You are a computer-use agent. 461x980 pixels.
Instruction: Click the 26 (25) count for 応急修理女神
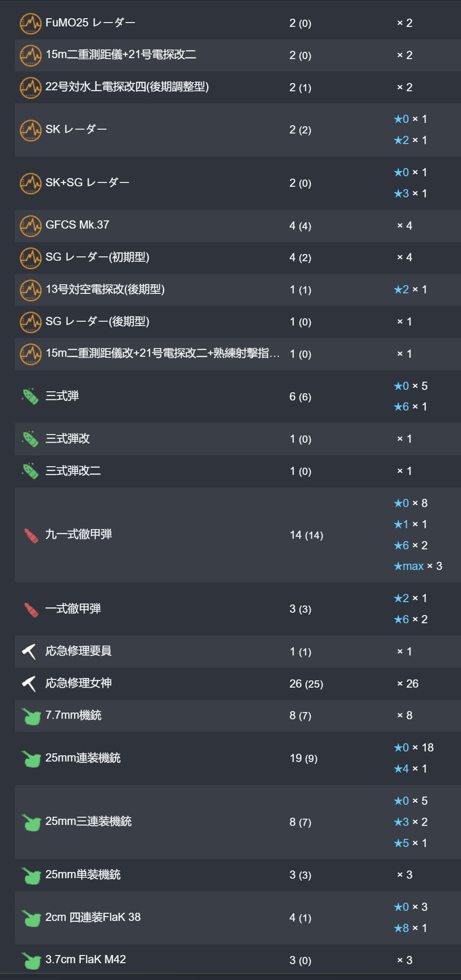click(306, 684)
